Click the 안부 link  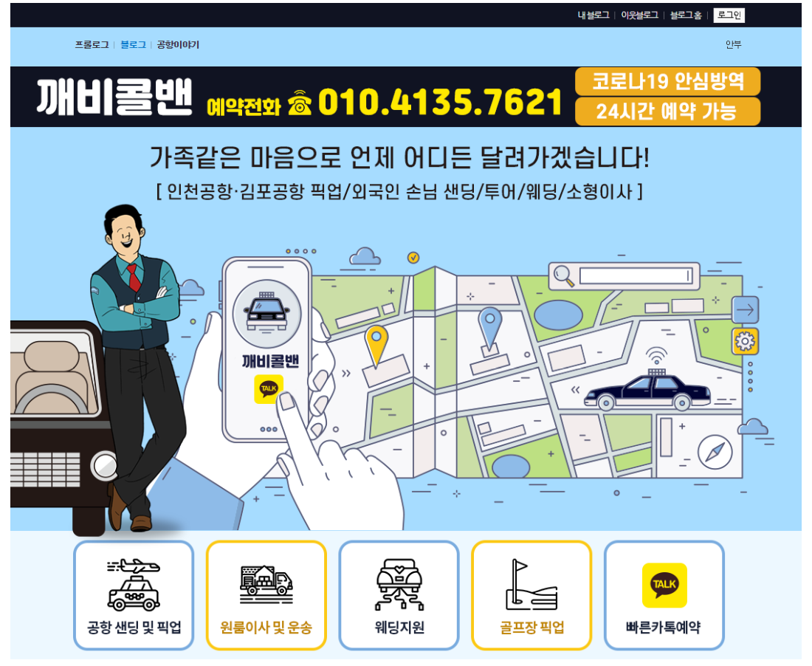point(733,44)
